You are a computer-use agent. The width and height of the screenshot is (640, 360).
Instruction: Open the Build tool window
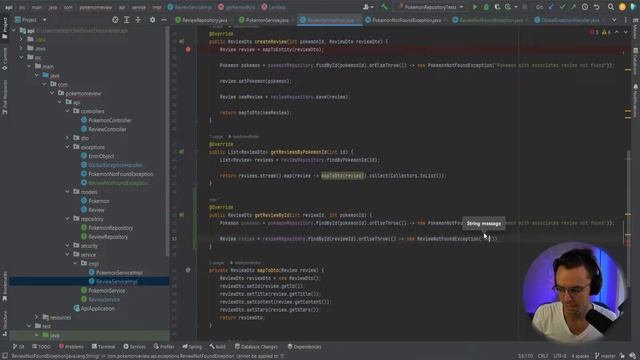[x=217, y=347]
